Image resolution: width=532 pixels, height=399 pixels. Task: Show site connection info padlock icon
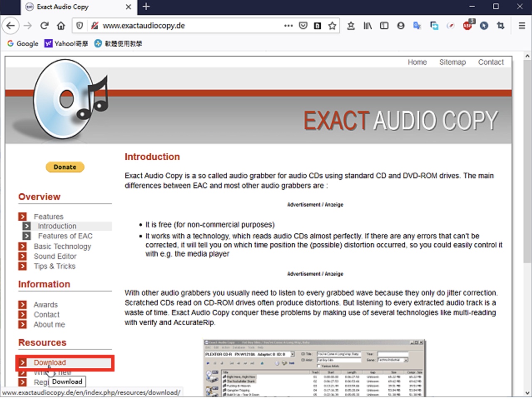click(x=94, y=26)
